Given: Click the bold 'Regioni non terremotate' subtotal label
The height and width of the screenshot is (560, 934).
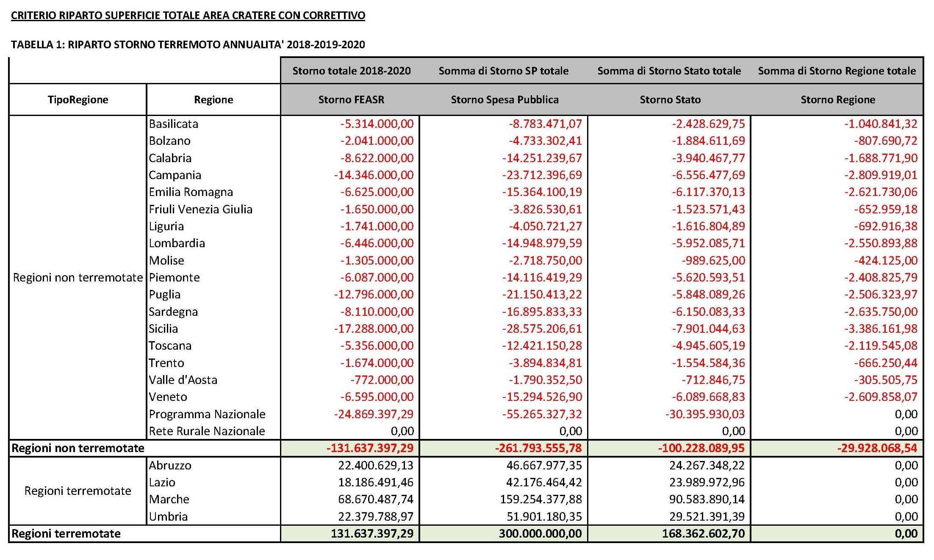Looking at the screenshot, I should pos(78,448).
